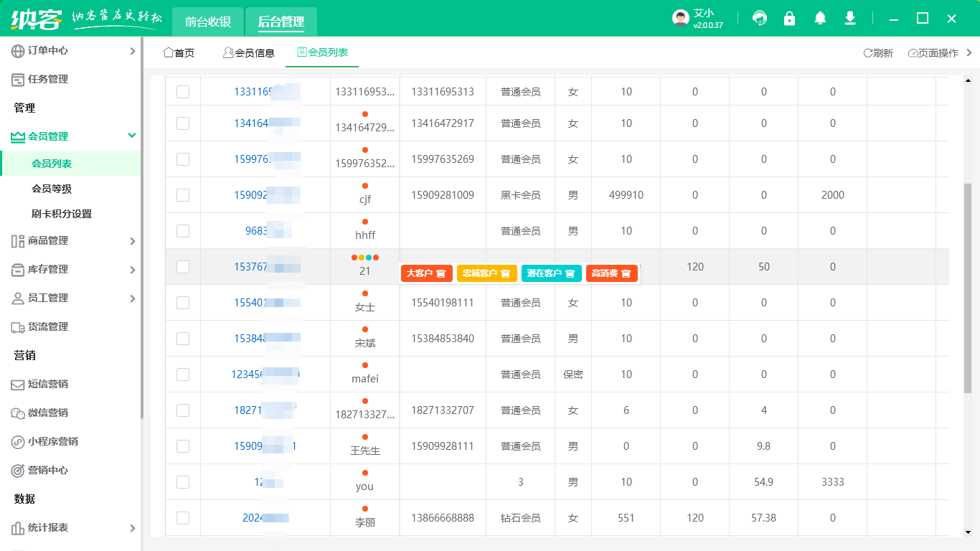Switch to the 会员信息 page tab

click(249, 52)
